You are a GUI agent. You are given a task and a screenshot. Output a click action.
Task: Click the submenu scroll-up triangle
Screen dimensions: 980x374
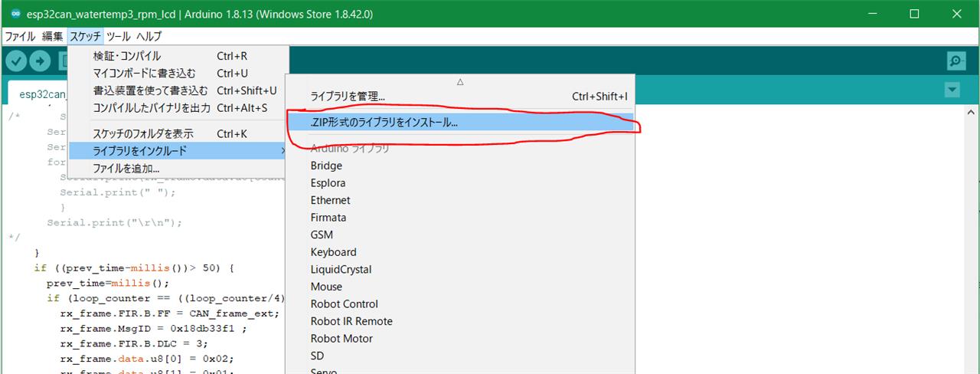460,81
